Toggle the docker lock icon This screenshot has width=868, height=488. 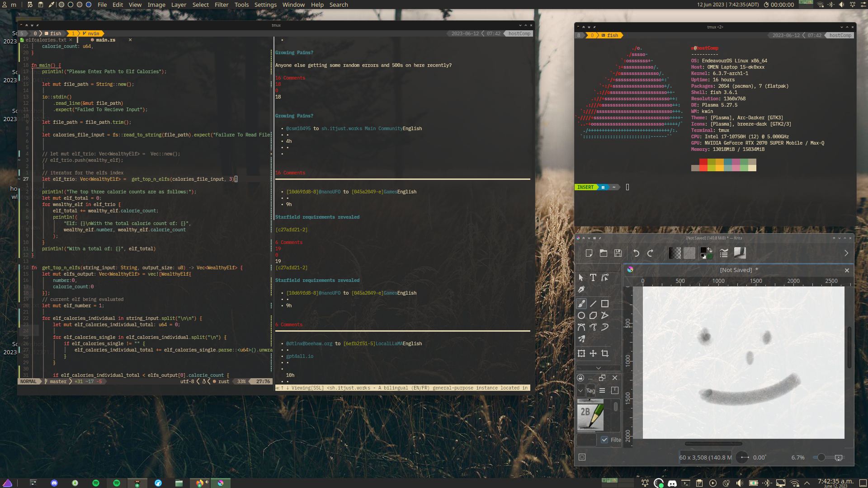pyautogui.click(x=580, y=378)
